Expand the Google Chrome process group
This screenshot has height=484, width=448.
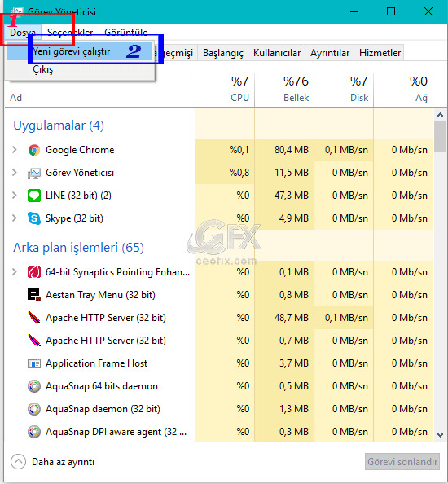[14, 150]
